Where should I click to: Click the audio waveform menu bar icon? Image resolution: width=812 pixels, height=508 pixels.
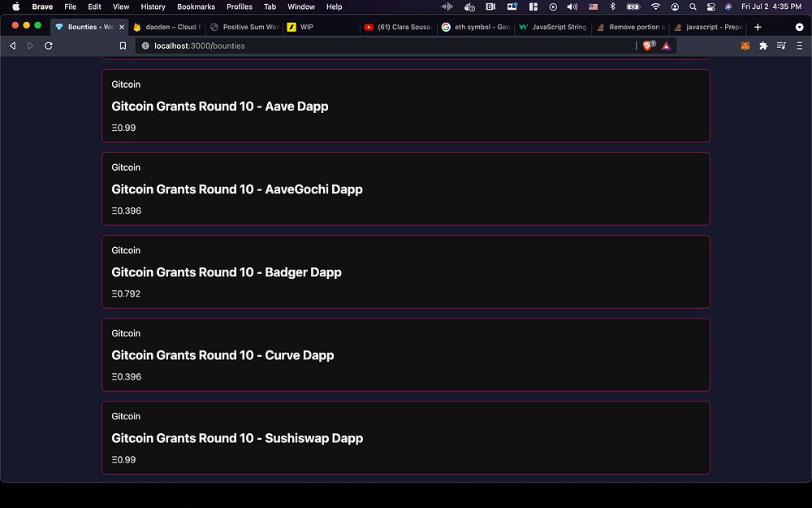(x=447, y=7)
